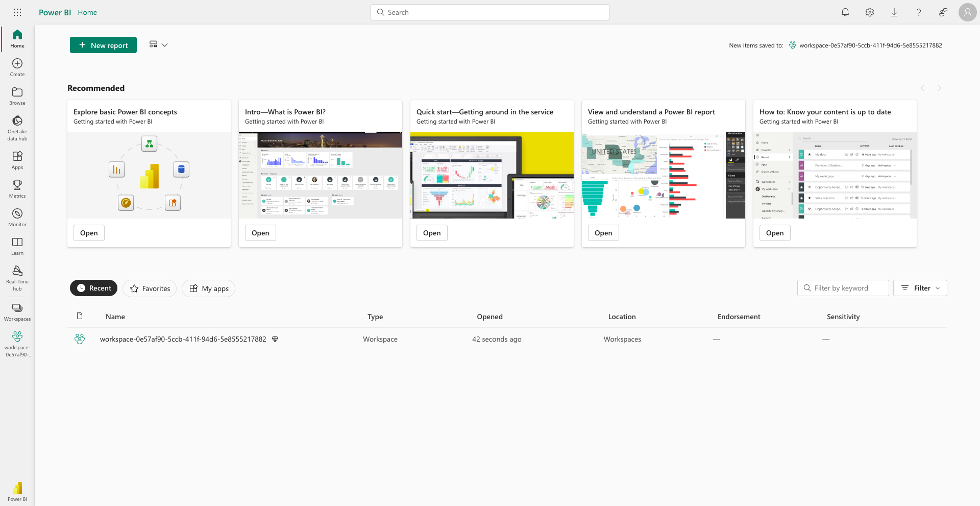Switch to the Favorites tab

click(150, 288)
